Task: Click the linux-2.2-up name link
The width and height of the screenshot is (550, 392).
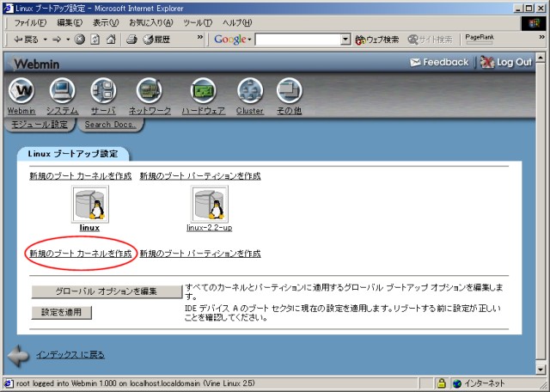Action: pos(210,228)
